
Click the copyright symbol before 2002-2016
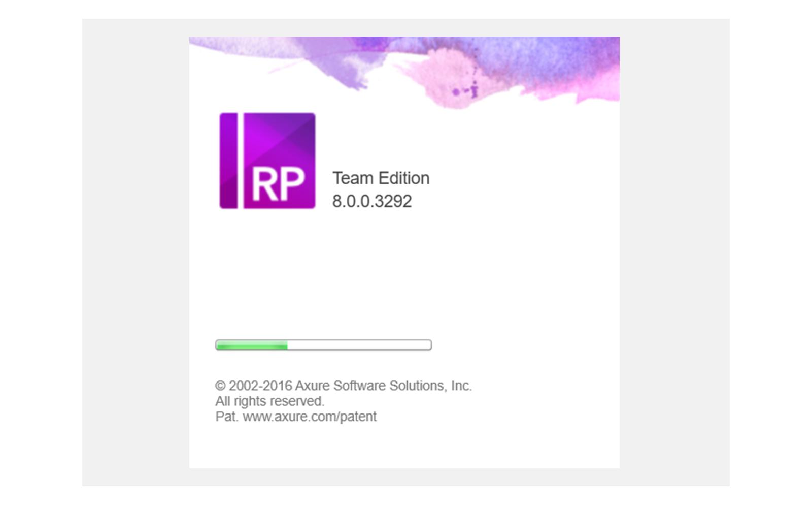pos(220,386)
